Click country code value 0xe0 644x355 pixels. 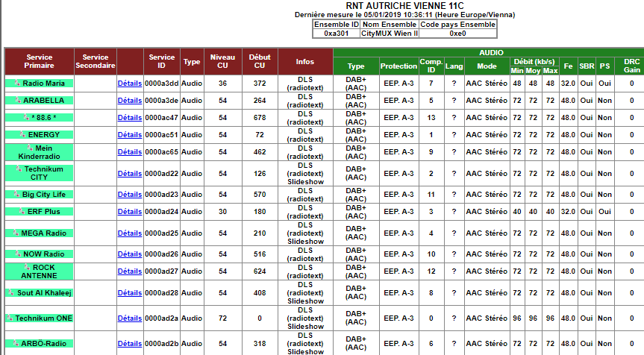(457, 34)
